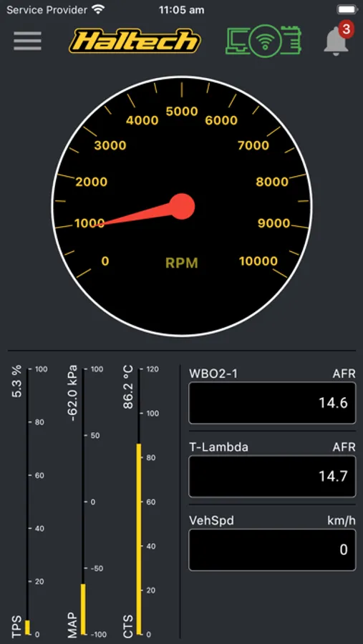Tap the T-Lambda label
This screenshot has height=644, width=363.
[218, 447]
